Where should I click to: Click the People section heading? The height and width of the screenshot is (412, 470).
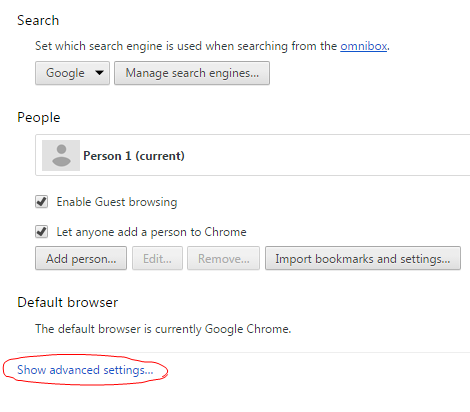coord(39,118)
